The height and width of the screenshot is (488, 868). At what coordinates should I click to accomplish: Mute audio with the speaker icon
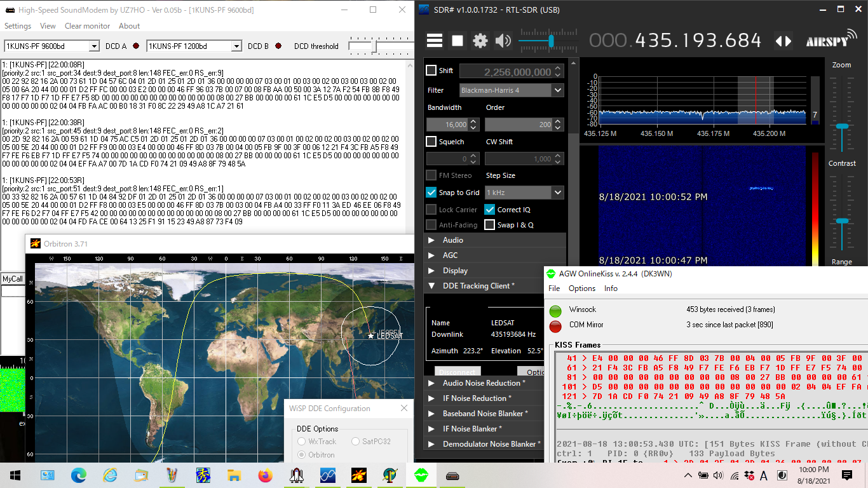(503, 41)
